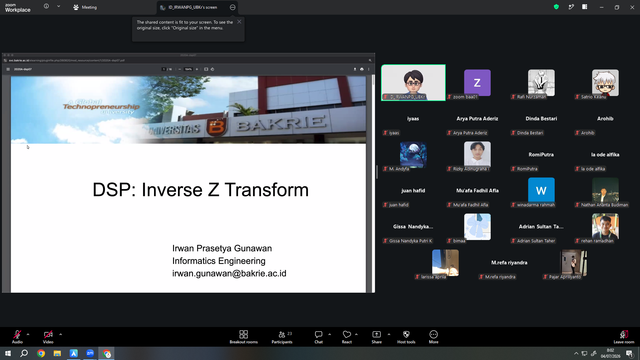The width and height of the screenshot is (640, 360).
Task: Click PDF fit-to-page icon in shared viewer
Action: pyautogui.click(x=206, y=69)
